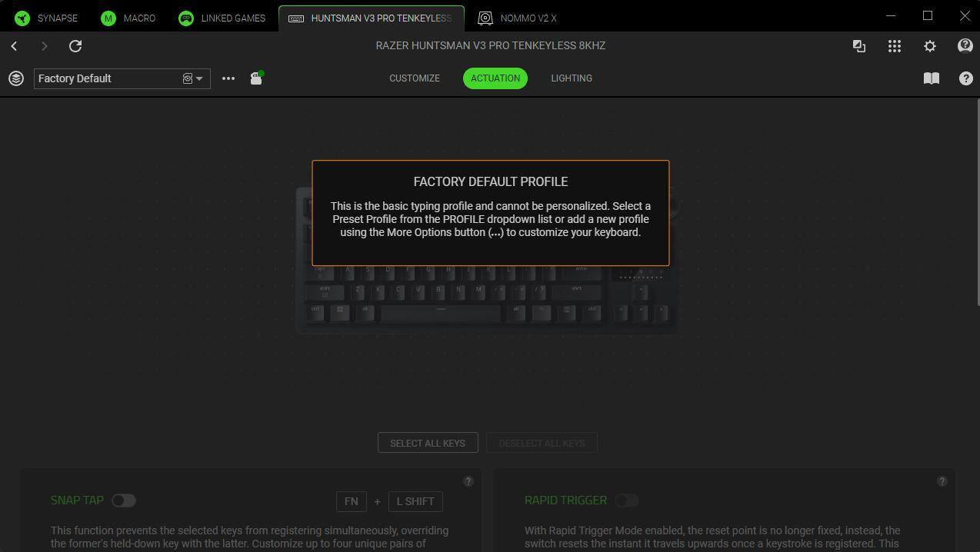Switch to the Customize tab

pyautogui.click(x=414, y=78)
